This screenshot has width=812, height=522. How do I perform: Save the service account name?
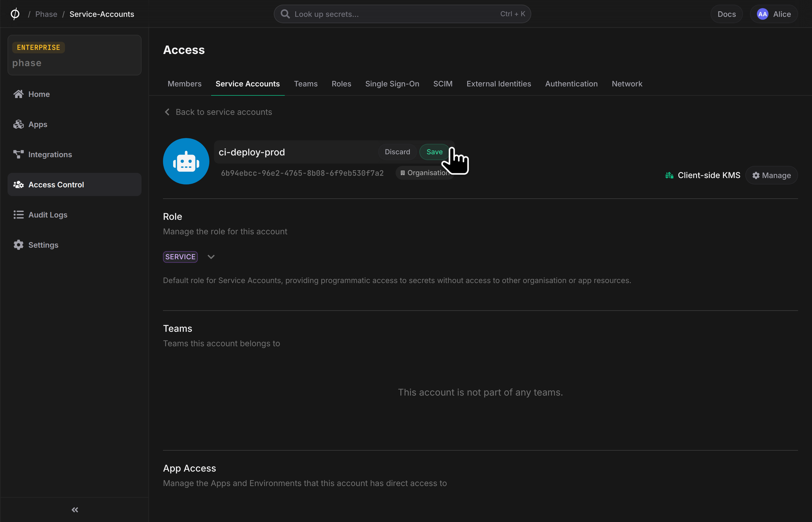point(434,152)
